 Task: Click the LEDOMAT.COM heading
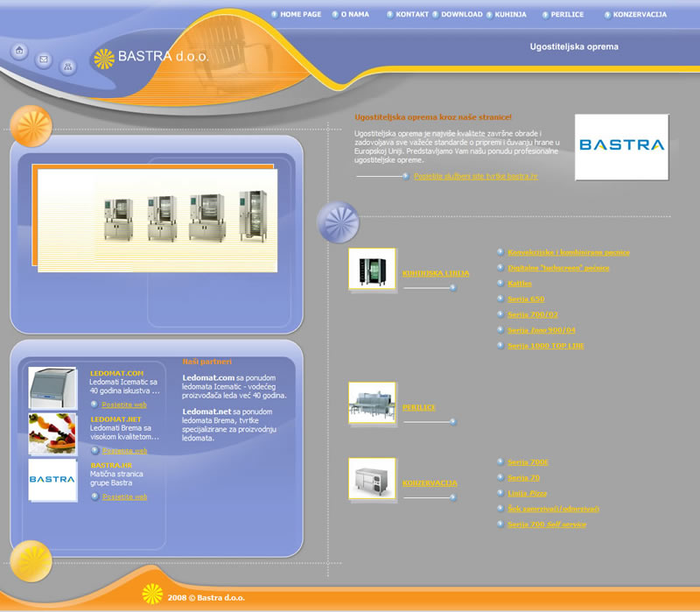click(x=116, y=374)
